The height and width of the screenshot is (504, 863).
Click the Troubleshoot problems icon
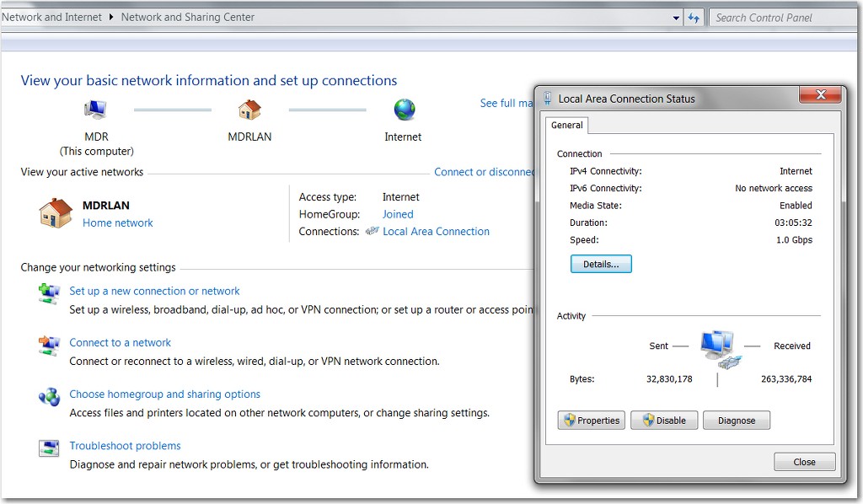click(x=49, y=448)
